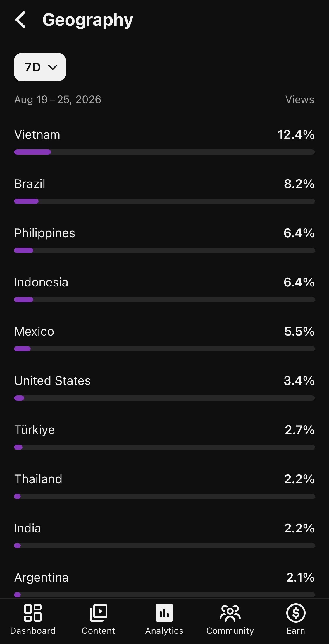
Task: Click Thailand's views bar
Action: coord(164,496)
